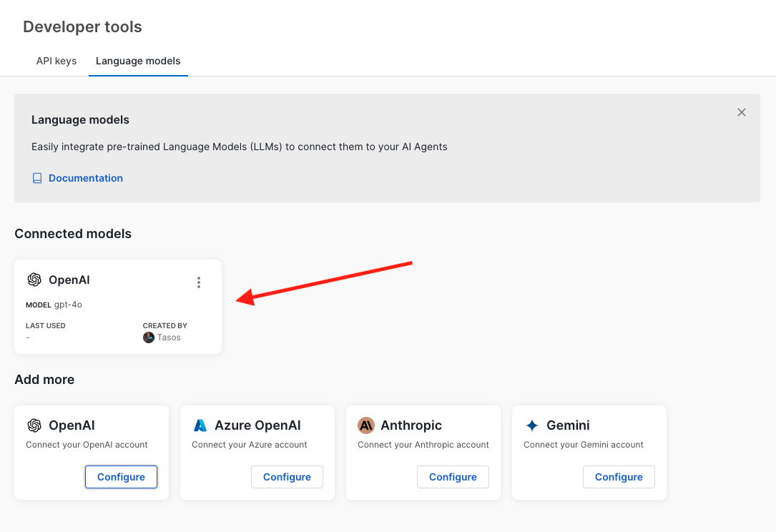
Task: Click the Documentation book icon
Action: point(37,178)
